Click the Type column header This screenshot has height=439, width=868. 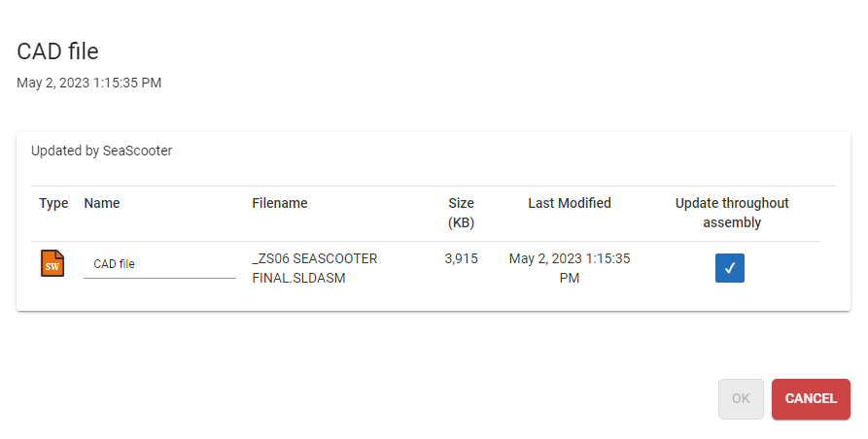(53, 203)
